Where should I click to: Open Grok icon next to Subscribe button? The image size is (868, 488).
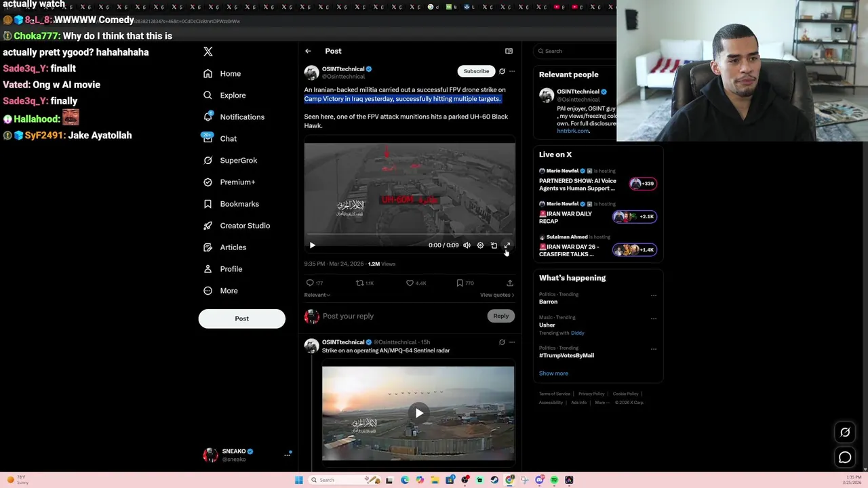click(502, 71)
